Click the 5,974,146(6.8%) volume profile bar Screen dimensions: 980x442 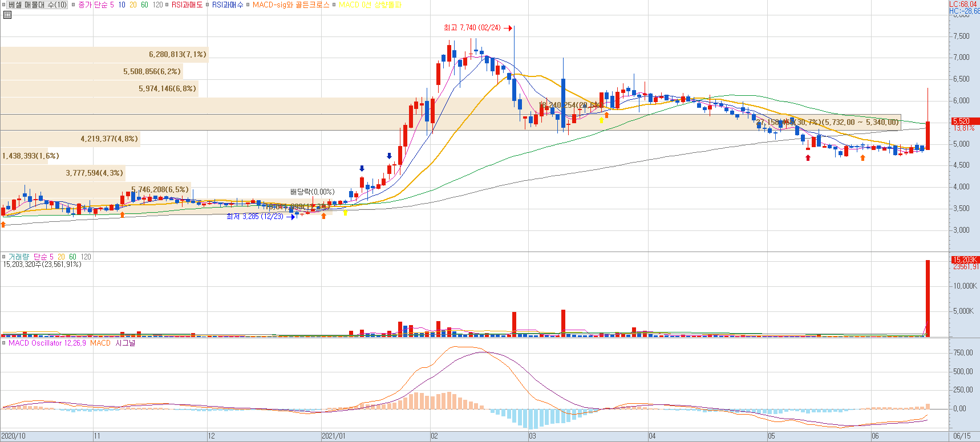click(x=99, y=89)
